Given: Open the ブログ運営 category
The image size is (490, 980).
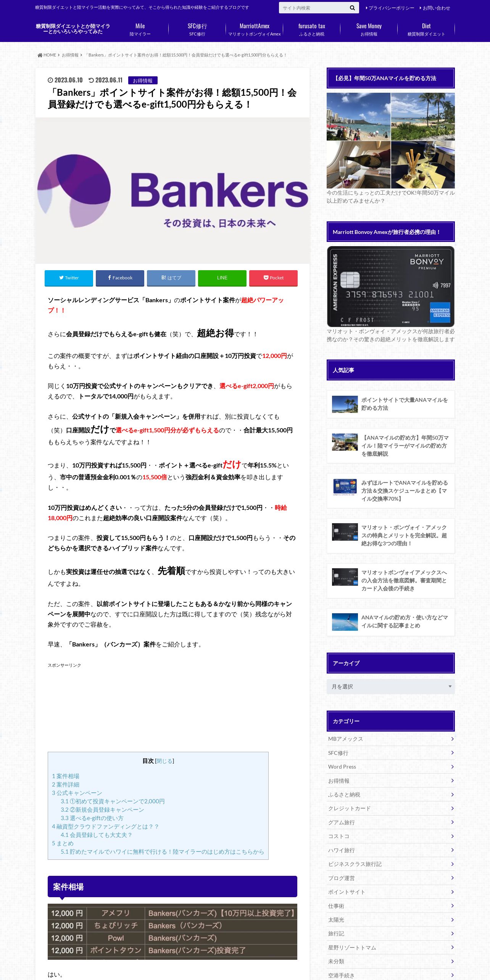Looking at the screenshot, I should [x=391, y=878].
